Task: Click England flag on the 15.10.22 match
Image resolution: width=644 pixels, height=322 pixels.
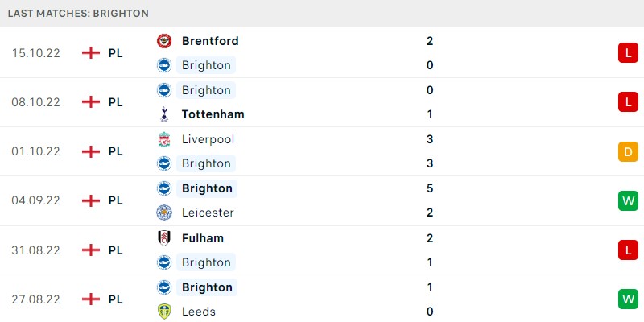Action: (91, 53)
